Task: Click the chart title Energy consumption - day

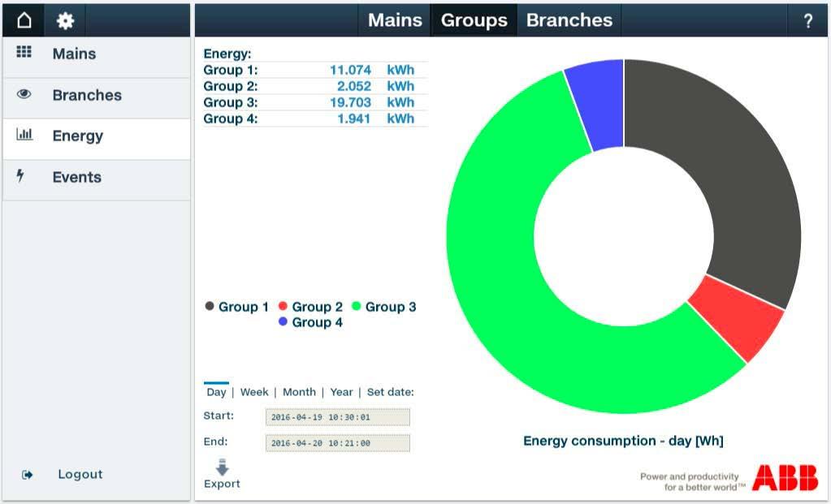Action: (623, 441)
